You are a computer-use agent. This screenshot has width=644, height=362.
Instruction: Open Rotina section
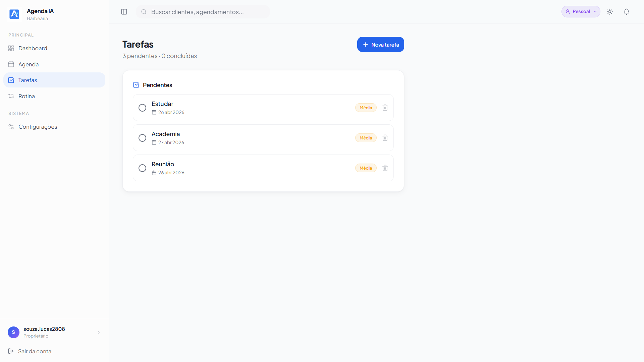(54, 96)
